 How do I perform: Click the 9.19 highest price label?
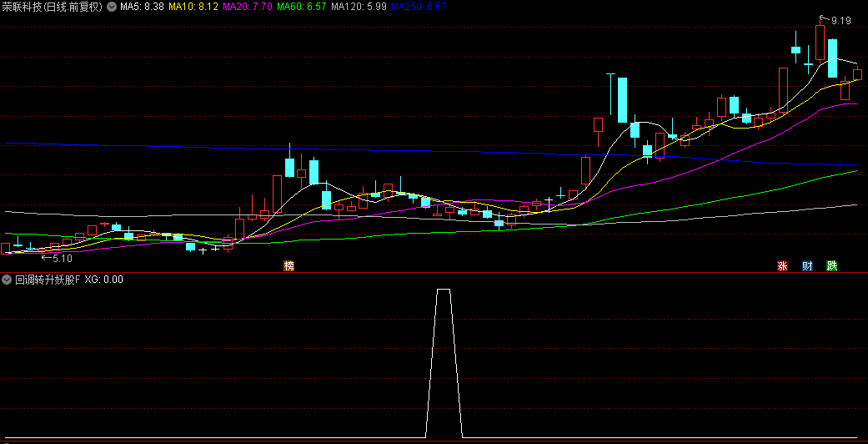(x=840, y=21)
